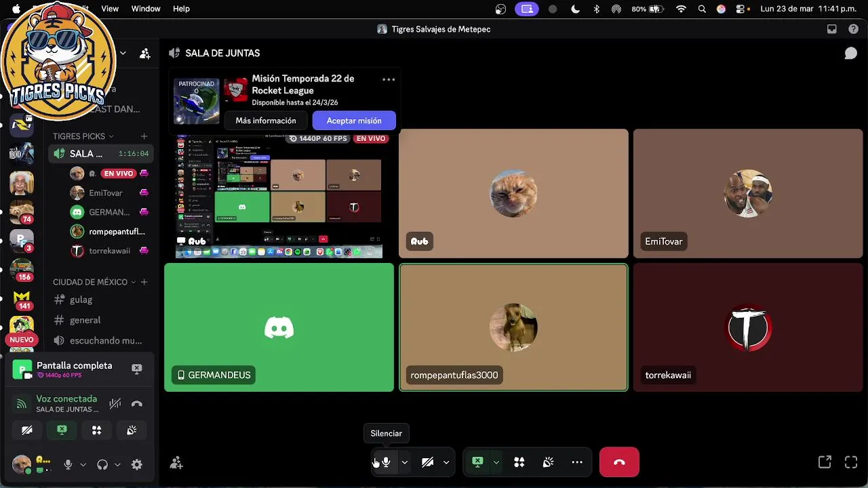Open Discord help question mark icon

pyautogui.click(x=852, y=29)
